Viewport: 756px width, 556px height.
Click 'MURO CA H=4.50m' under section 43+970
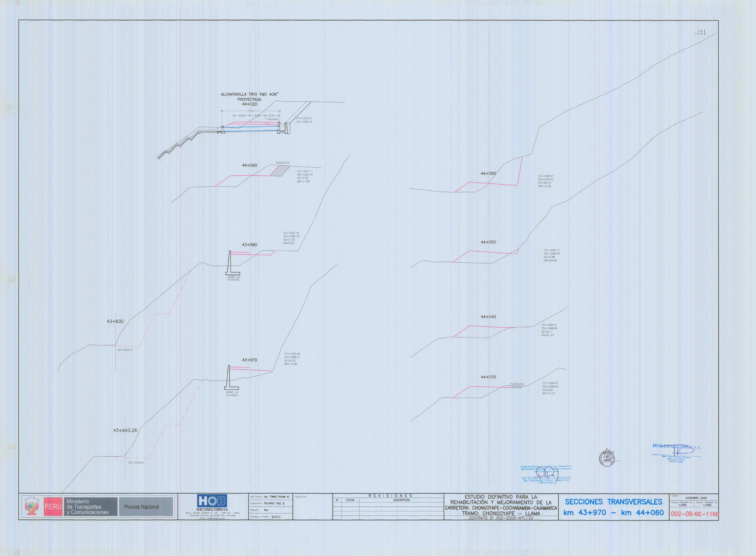(x=232, y=394)
